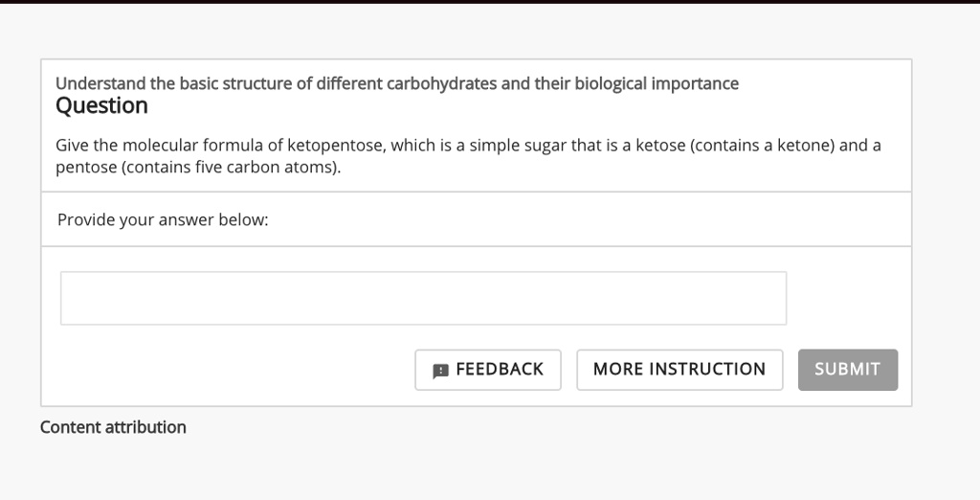Open the FEEDBACK button

click(488, 370)
